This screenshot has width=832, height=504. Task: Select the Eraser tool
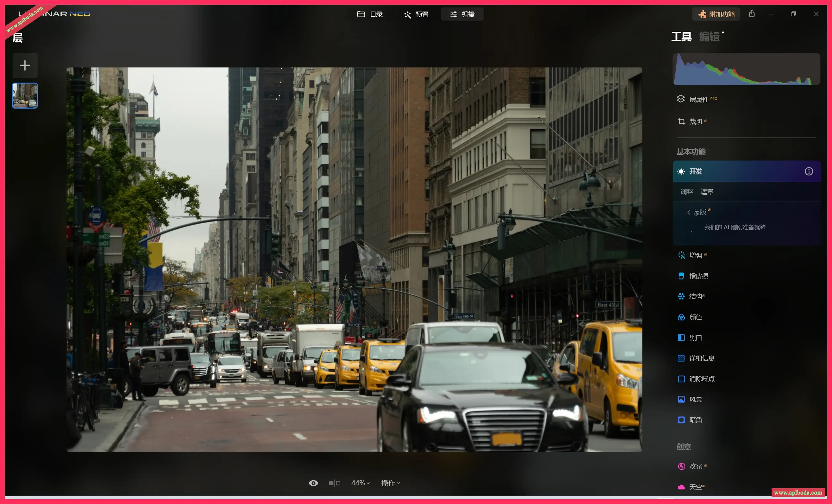(698, 276)
